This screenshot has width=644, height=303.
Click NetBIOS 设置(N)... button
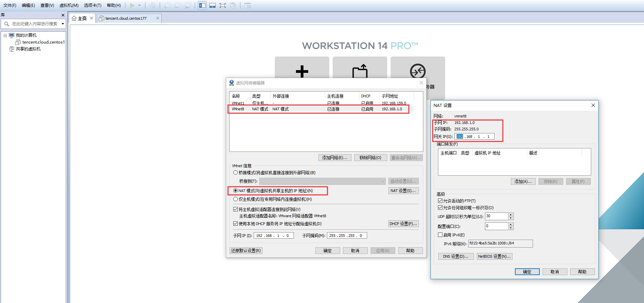[494, 256]
